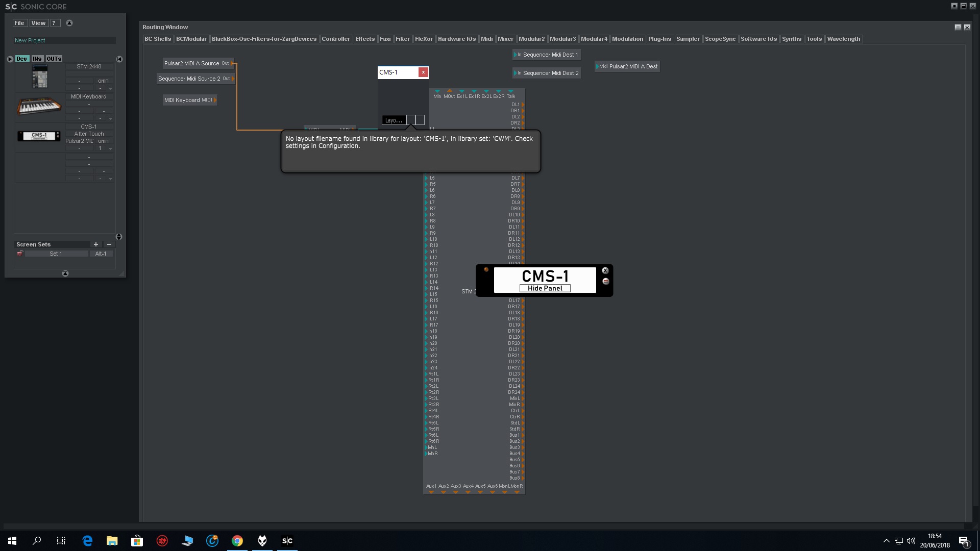Expand empty device slot dropdown arrow

110,179
